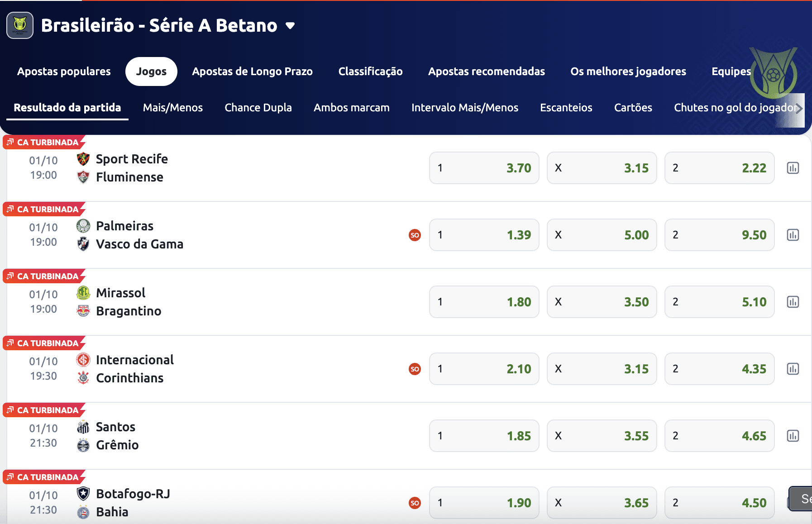Select draw odds 5.00 for Palmeiras match
The height and width of the screenshot is (524, 812).
click(602, 235)
